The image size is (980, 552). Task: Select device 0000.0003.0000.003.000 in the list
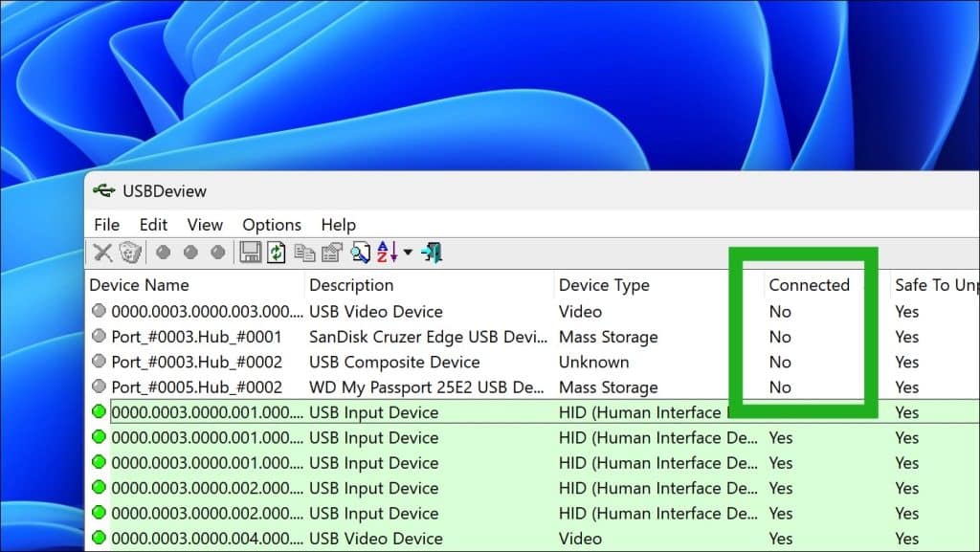[x=208, y=312]
